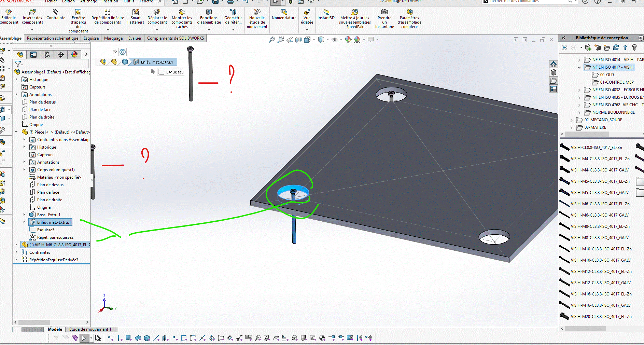Viewport: 644px width, 345px height.
Task: Open the Nomenclature tool
Action: pyautogui.click(x=284, y=15)
